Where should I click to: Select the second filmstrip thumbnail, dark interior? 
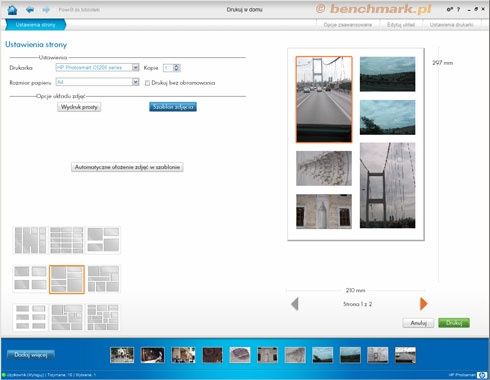click(152, 355)
